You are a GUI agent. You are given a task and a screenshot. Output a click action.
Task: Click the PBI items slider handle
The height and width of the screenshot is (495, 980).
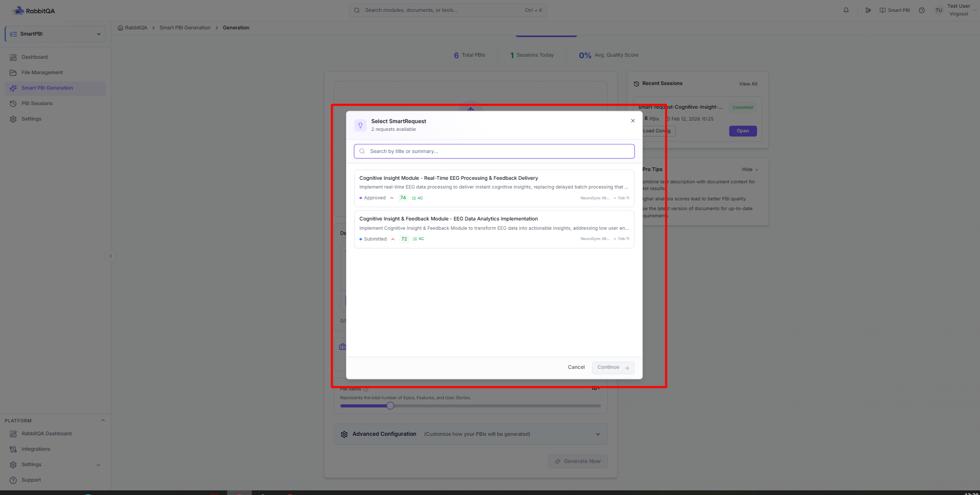coord(390,406)
